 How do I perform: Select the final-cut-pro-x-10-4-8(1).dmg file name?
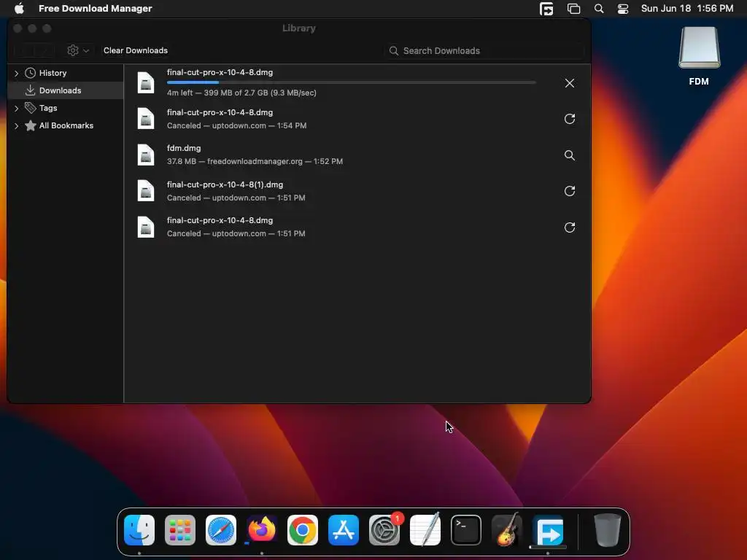[225, 184]
